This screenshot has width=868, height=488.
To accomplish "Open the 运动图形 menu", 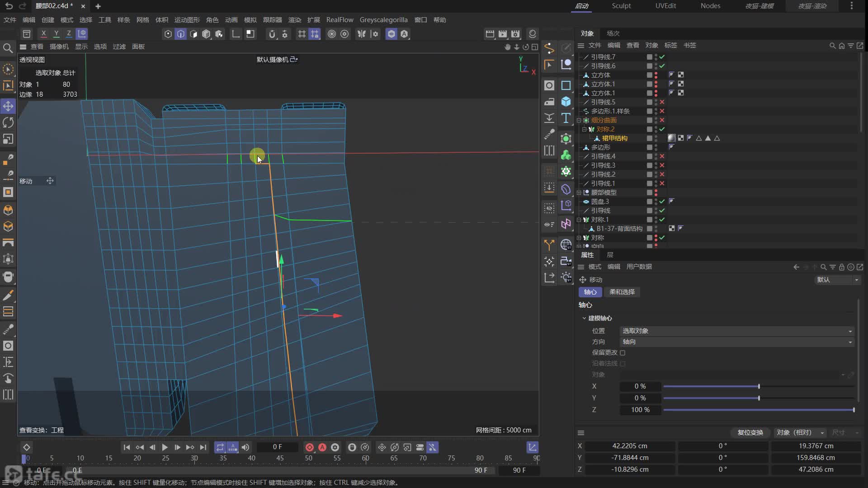I will [x=187, y=20].
